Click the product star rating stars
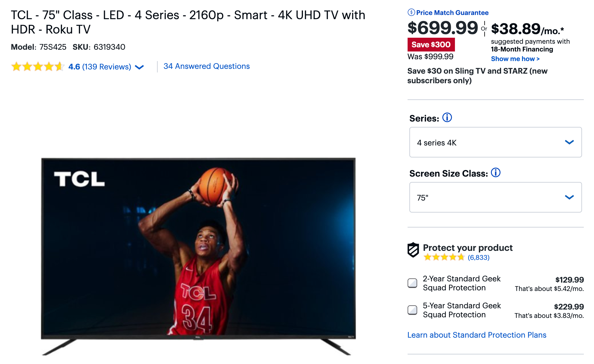 tap(37, 66)
